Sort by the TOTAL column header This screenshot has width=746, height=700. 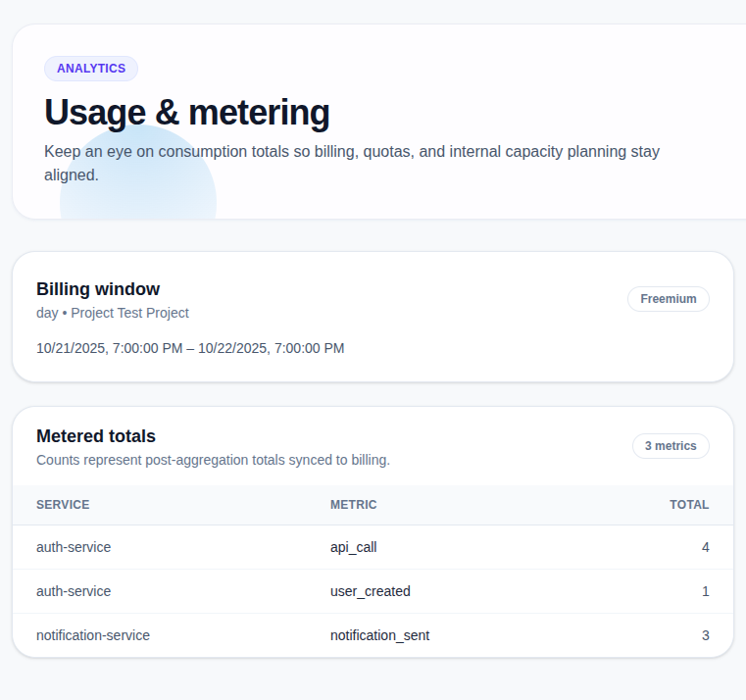click(x=688, y=505)
